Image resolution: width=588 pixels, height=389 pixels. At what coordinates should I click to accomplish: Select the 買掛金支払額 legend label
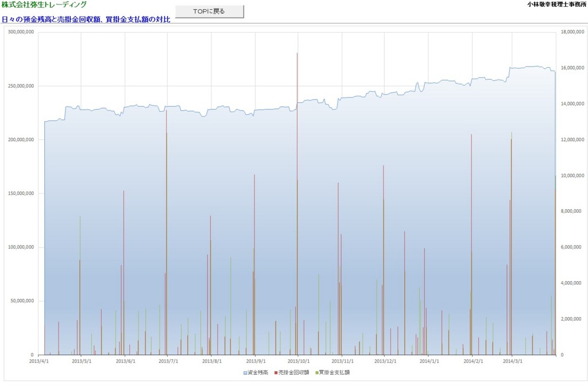[335, 372]
